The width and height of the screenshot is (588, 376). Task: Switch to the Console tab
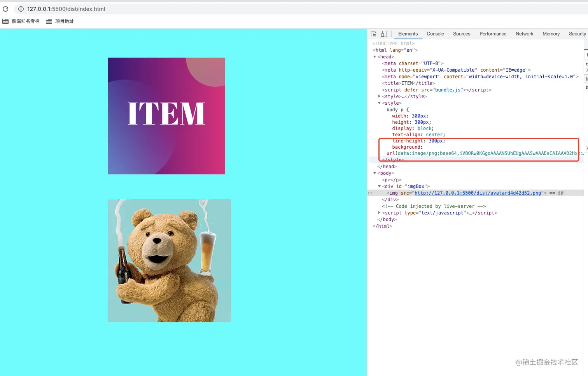click(x=435, y=34)
